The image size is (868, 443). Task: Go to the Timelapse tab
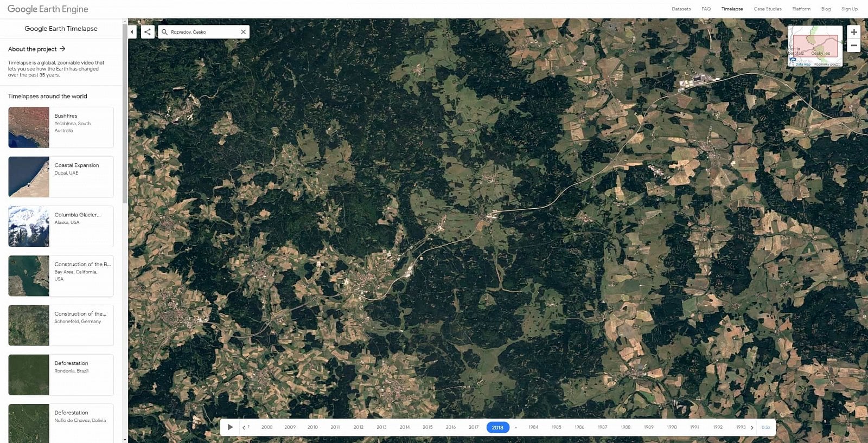click(732, 9)
